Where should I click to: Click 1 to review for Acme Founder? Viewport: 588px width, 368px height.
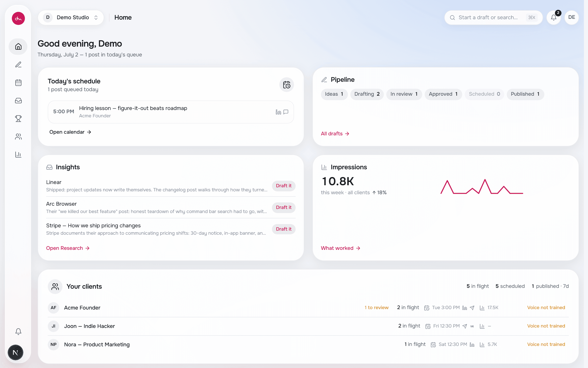(x=376, y=308)
